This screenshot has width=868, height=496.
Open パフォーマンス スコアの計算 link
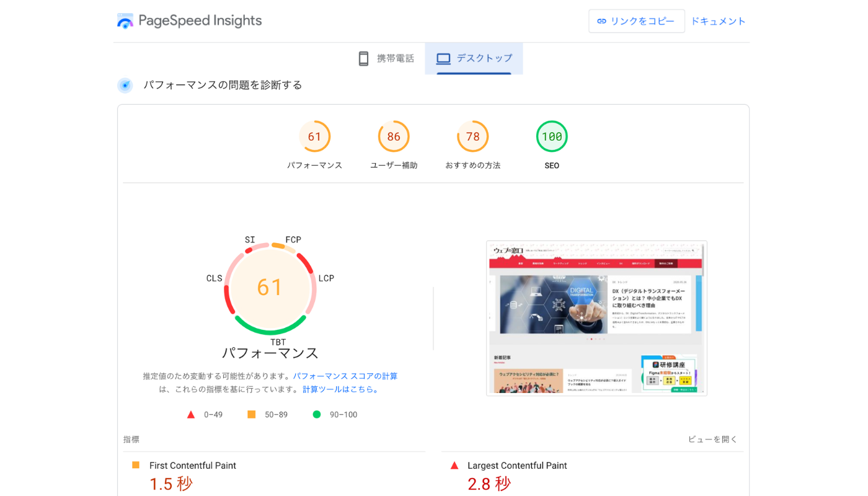[345, 376]
